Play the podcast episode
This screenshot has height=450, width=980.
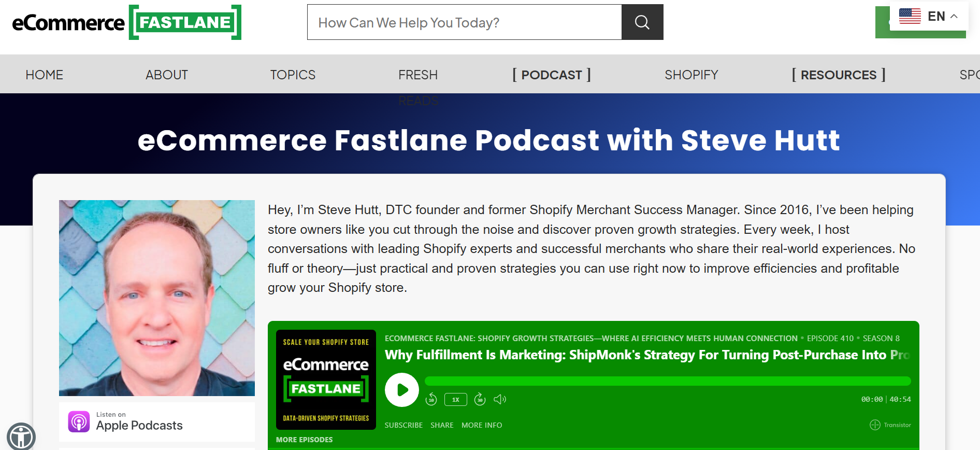click(401, 390)
